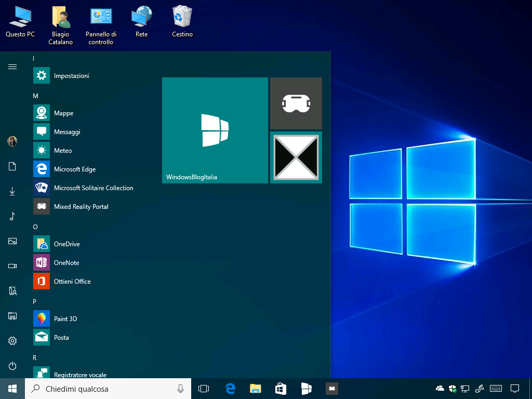
Task: Open the touch keyboard tray icon
Action: click(x=496, y=389)
